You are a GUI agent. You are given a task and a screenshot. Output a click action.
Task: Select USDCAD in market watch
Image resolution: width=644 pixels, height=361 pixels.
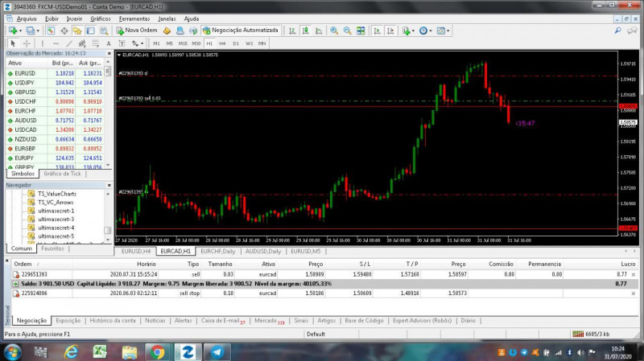[26, 129]
